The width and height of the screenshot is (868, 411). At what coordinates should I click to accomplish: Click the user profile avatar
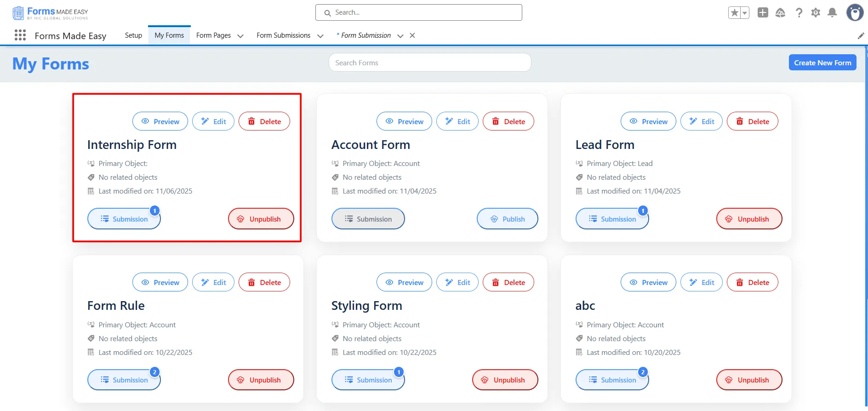[855, 13]
